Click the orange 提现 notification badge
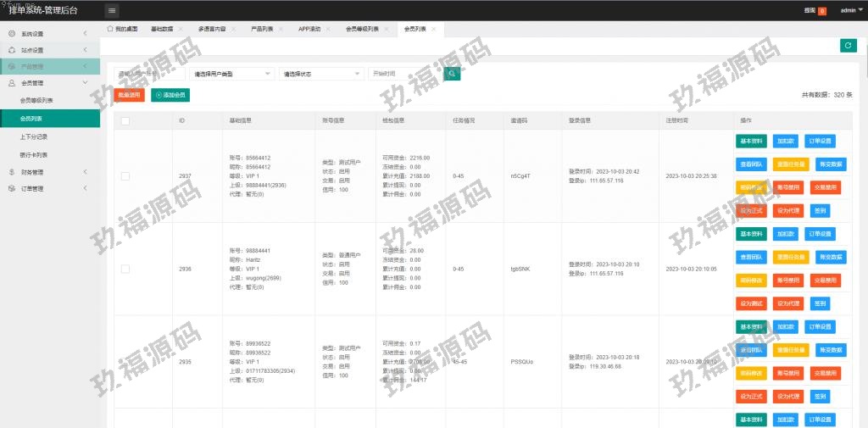This screenshot has height=428, width=868. click(821, 11)
